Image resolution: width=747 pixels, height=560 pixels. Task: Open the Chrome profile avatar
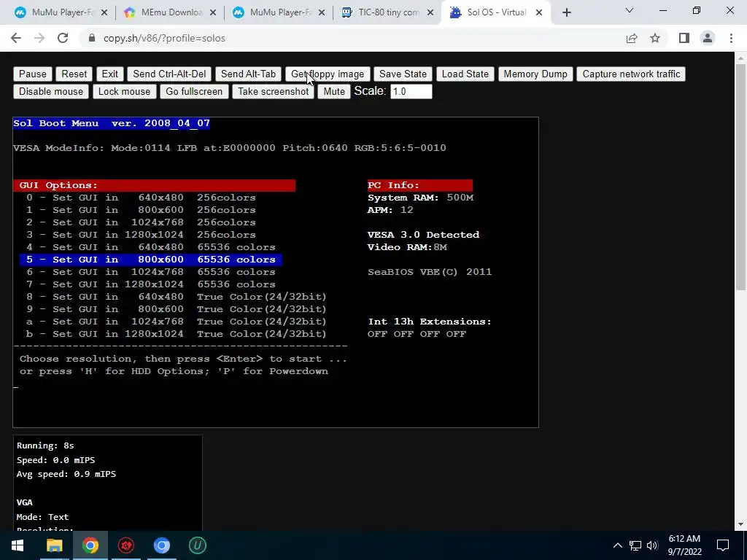708,38
